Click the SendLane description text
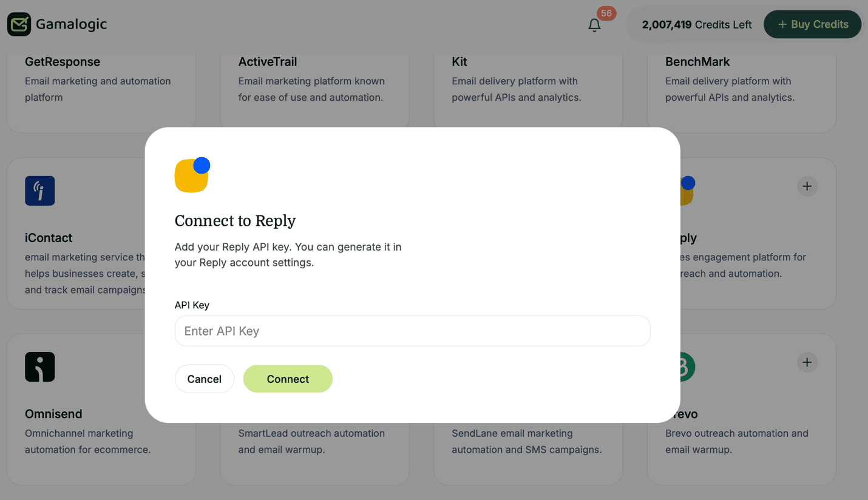Image resolution: width=868 pixels, height=500 pixels. (526, 441)
